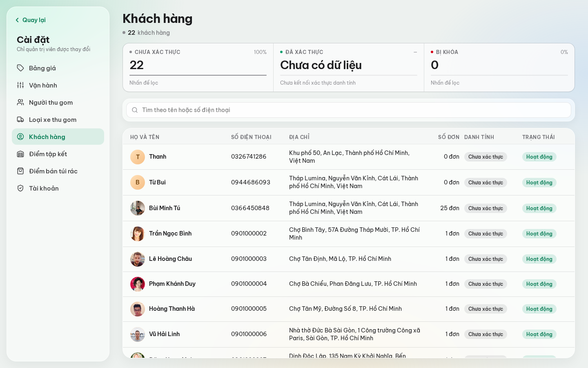
Task: Click the Điểm bán túi rác bag icon
Action: click(x=20, y=171)
